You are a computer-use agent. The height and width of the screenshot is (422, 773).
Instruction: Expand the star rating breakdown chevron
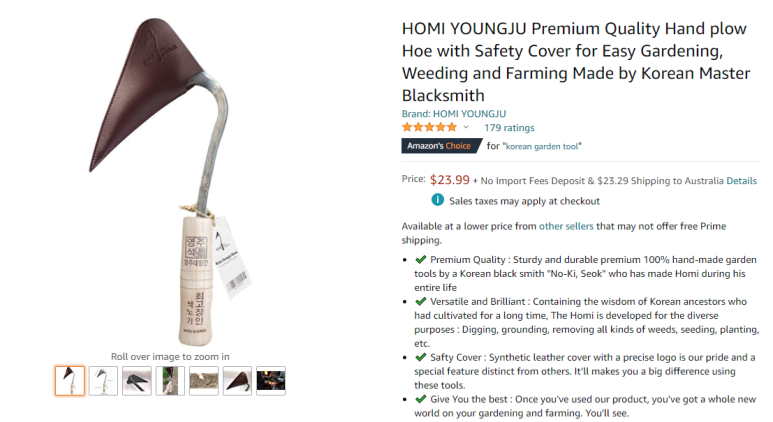(x=466, y=128)
